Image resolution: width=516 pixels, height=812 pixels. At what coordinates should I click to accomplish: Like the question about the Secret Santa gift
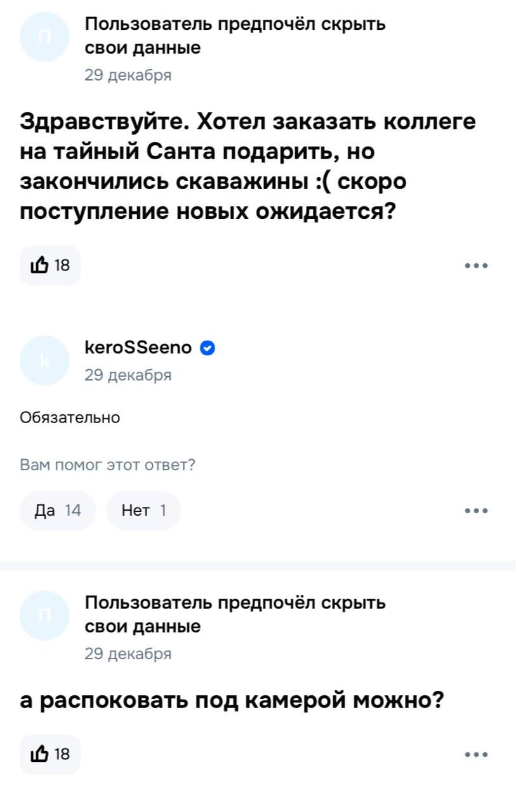tap(50, 265)
